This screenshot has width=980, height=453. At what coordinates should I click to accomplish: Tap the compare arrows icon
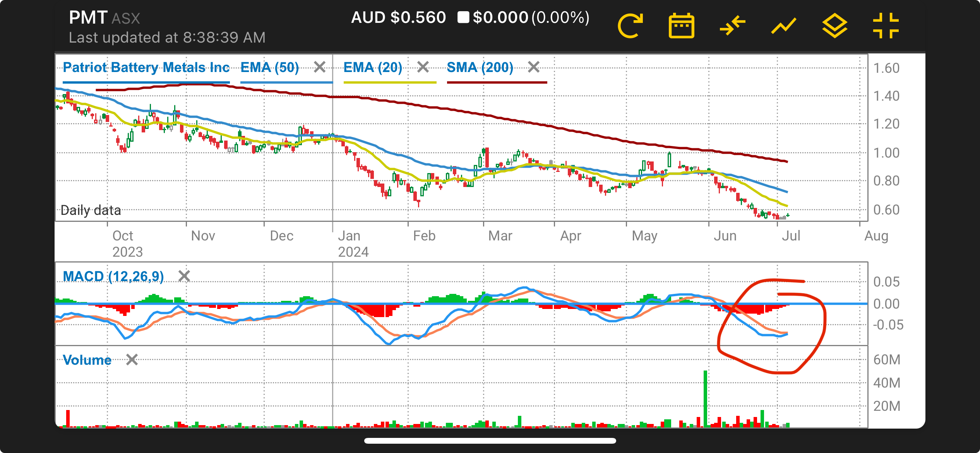732,26
